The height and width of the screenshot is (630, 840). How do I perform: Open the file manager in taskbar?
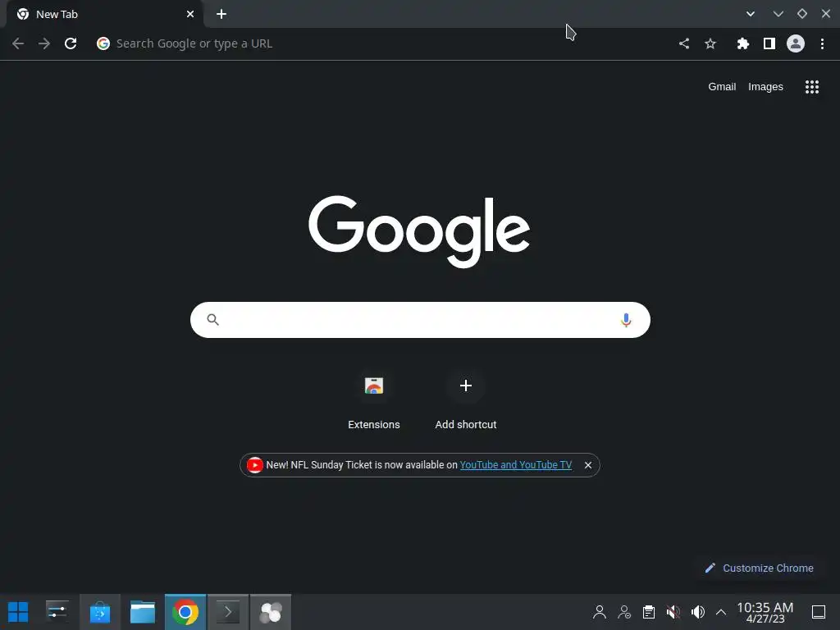143,612
